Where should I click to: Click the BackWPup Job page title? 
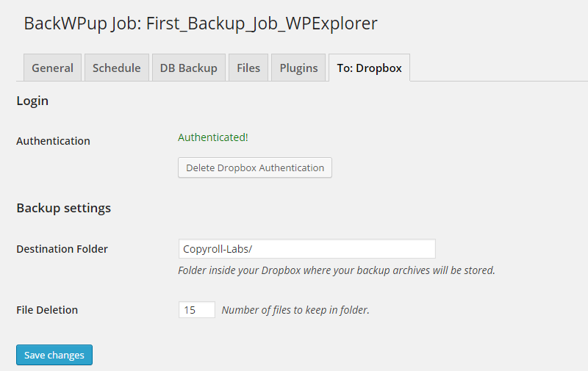click(x=201, y=24)
